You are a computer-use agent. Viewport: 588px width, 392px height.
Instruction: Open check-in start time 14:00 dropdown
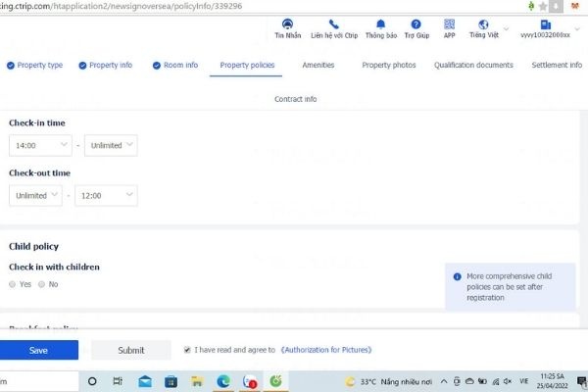[x=40, y=146]
